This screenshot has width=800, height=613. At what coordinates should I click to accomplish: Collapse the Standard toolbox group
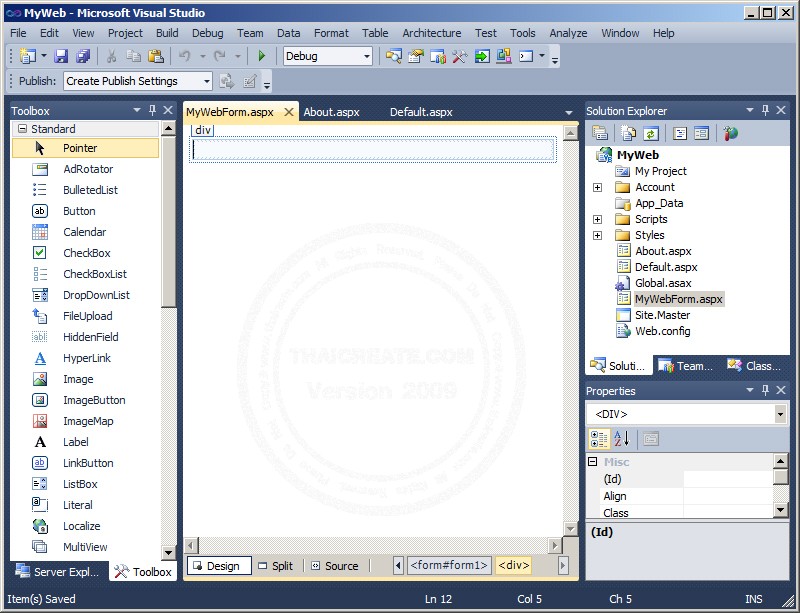pyautogui.click(x=22, y=129)
